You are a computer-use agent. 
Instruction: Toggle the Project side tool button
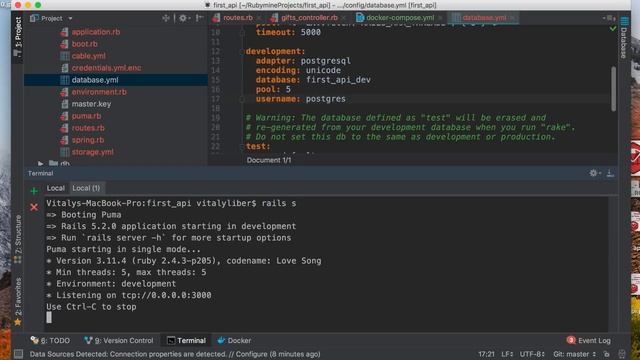click(x=18, y=37)
